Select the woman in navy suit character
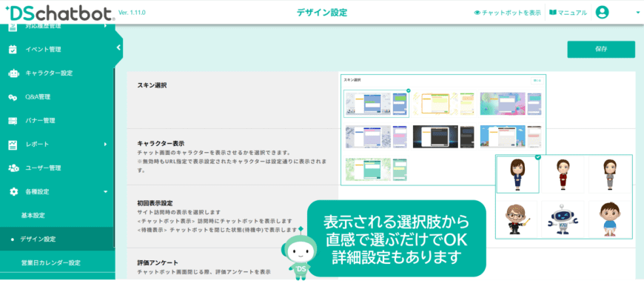 (x=517, y=174)
